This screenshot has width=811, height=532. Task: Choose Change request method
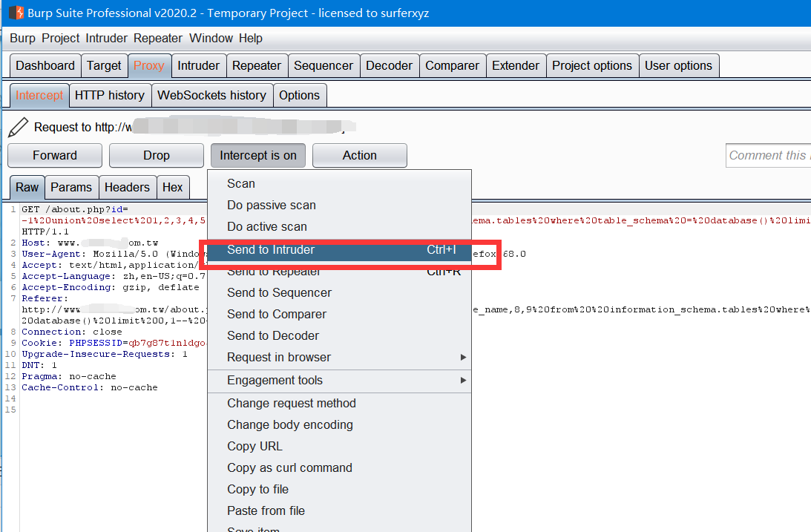tap(339, 403)
